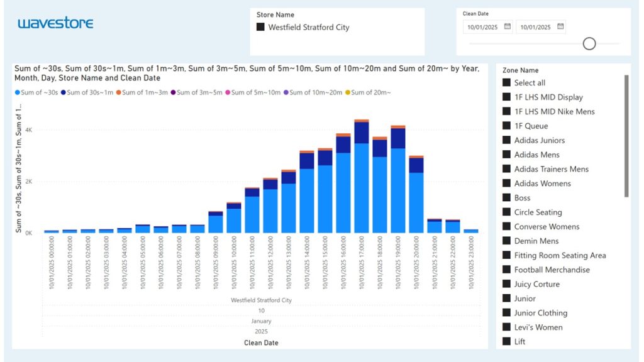Check the Lift zone checkbox
This screenshot has width=644, height=362.
tap(506, 341)
